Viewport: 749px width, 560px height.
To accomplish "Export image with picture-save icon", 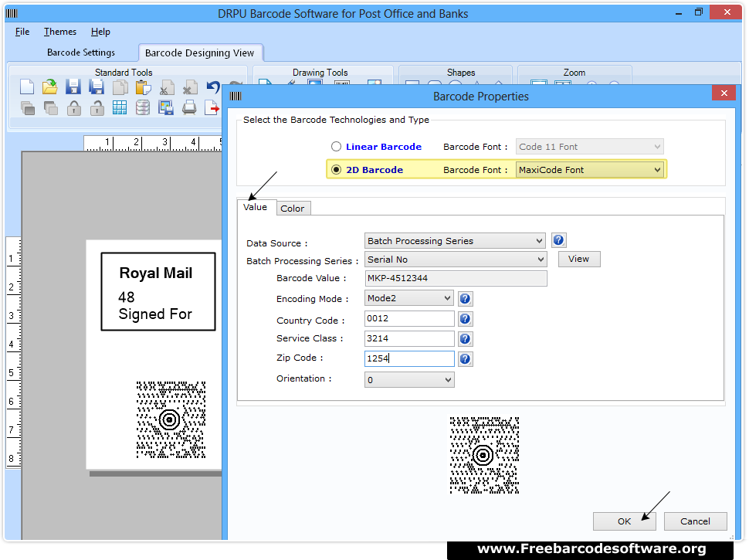I will coord(166,108).
